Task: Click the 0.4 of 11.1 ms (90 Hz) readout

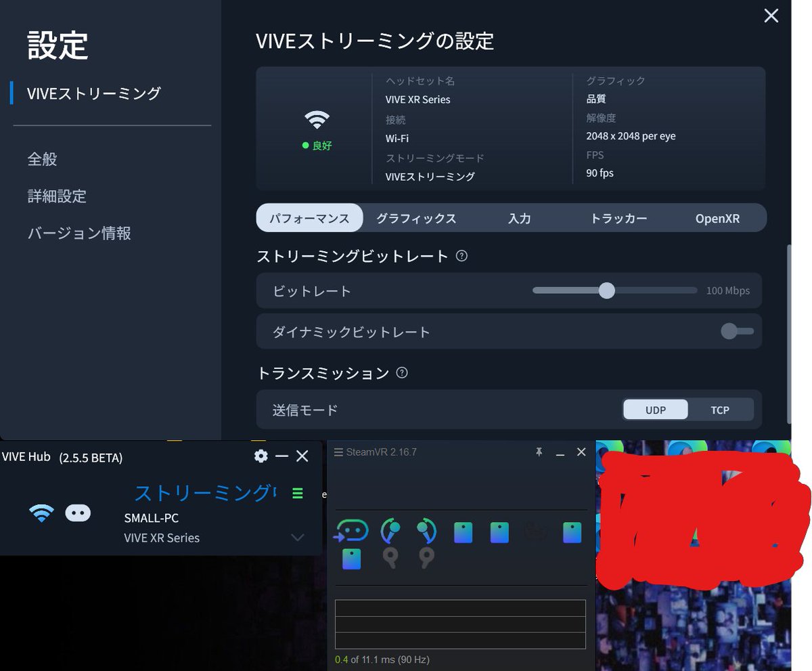Action: (x=382, y=659)
